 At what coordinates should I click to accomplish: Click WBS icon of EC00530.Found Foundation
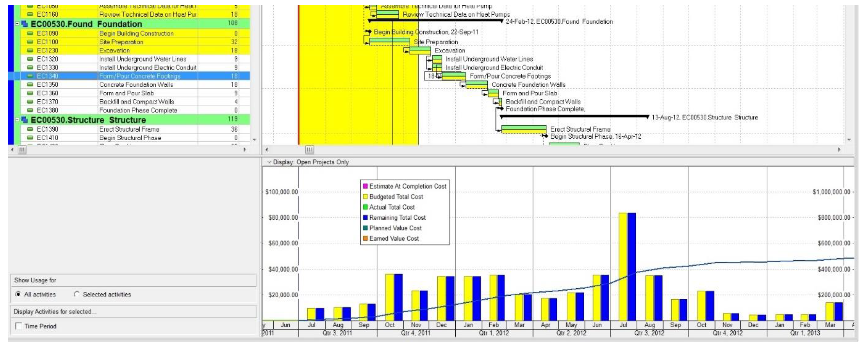click(25, 24)
